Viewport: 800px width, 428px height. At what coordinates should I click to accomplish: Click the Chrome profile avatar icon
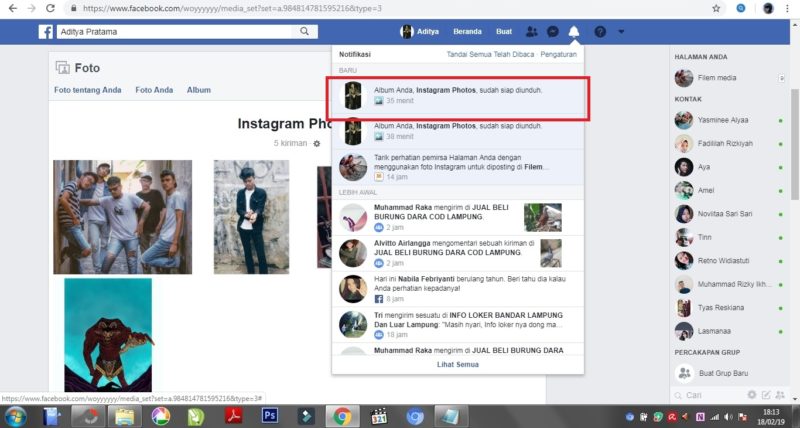[x=768, y=8]
